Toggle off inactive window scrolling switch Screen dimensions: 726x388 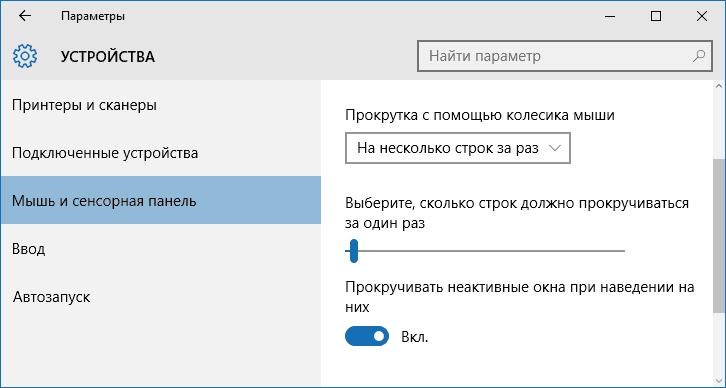point(367,337)
